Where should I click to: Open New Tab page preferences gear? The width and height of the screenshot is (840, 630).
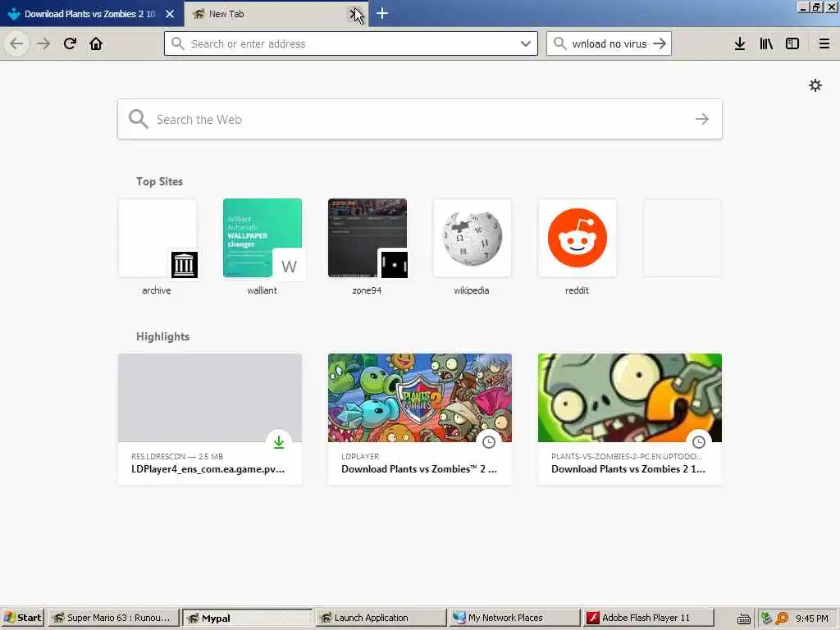click(x=815, y=85)
